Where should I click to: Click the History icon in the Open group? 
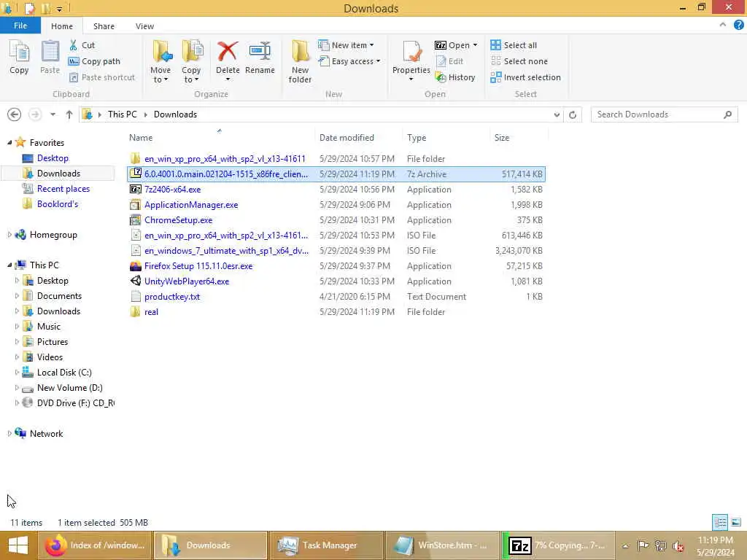(455, 77)
